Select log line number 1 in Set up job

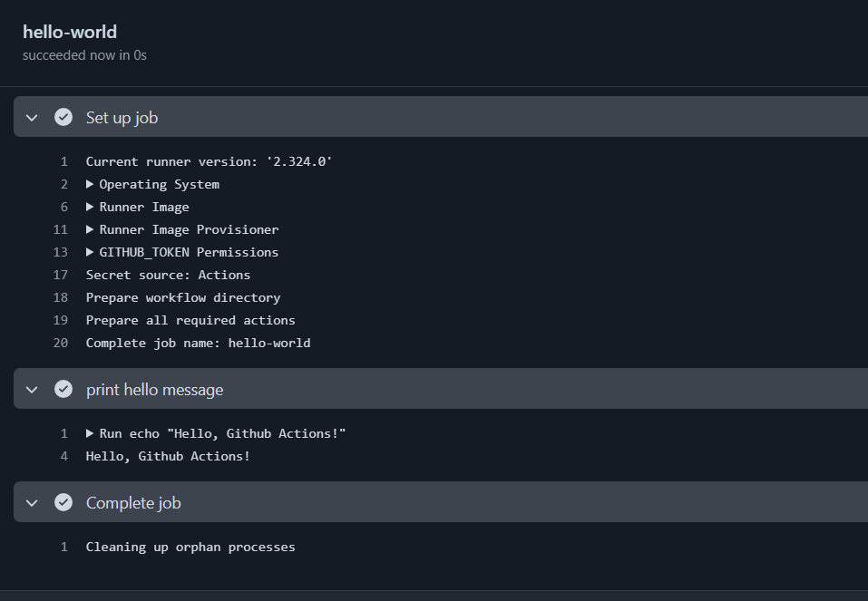[64, 161]
